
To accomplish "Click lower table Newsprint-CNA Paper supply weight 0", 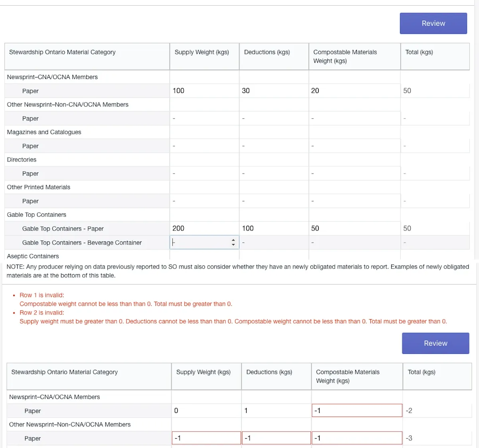I will pos(206,411).
